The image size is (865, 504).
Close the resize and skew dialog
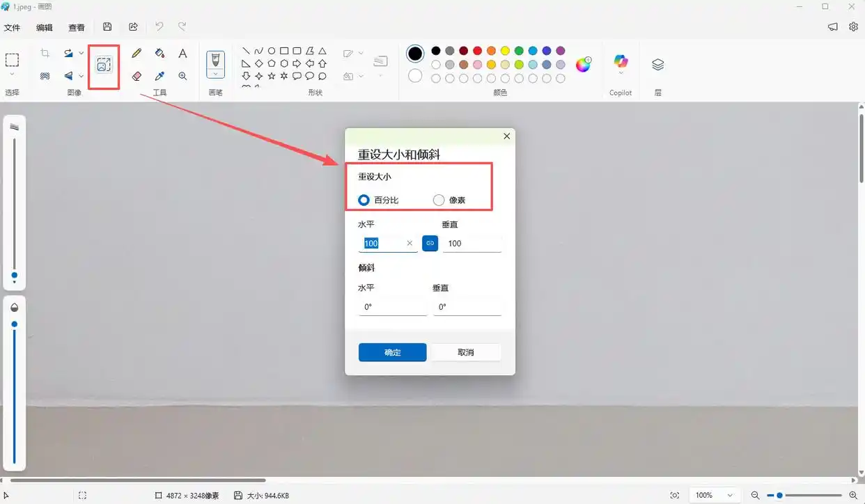pyautogui.click(x=506, y=136)
